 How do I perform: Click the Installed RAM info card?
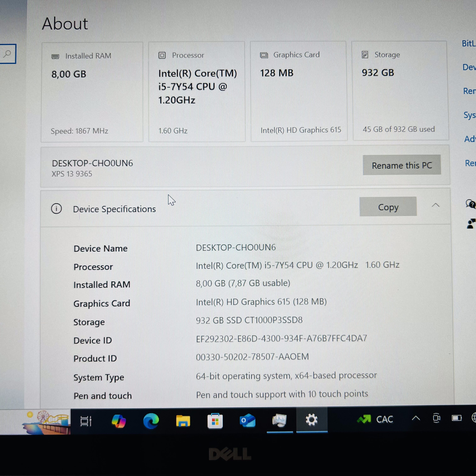pyautogui.click(x=92, y=92)
